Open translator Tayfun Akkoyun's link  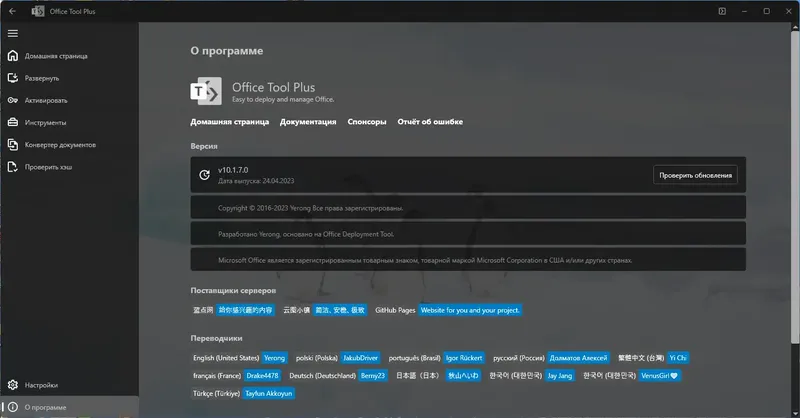[269, 394]
